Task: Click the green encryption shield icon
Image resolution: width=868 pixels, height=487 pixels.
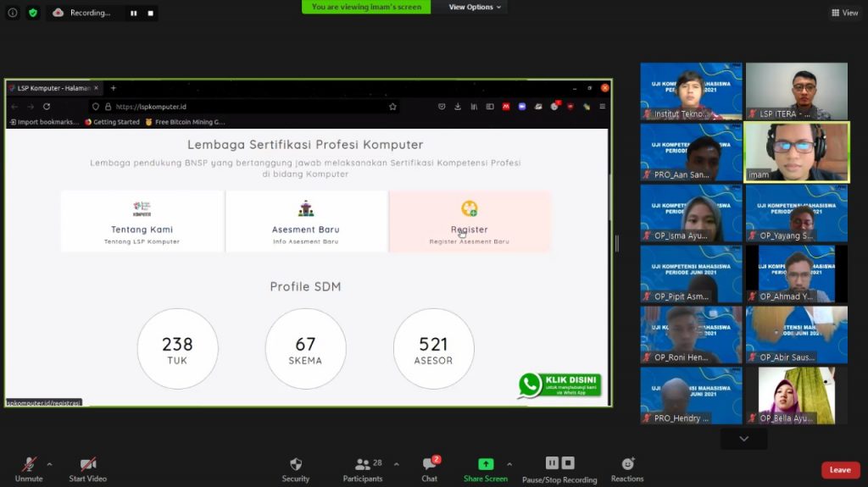Action: 33,12
